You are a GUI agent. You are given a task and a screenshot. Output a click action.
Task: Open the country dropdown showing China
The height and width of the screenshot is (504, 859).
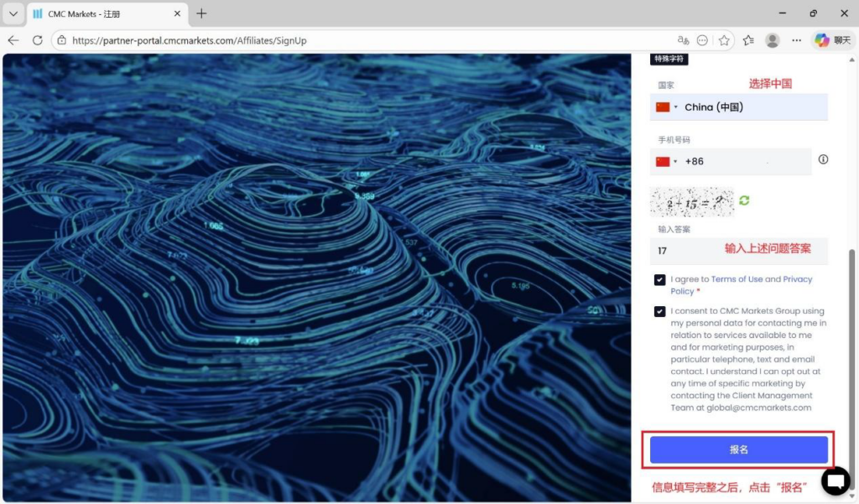tap(738, 107)
